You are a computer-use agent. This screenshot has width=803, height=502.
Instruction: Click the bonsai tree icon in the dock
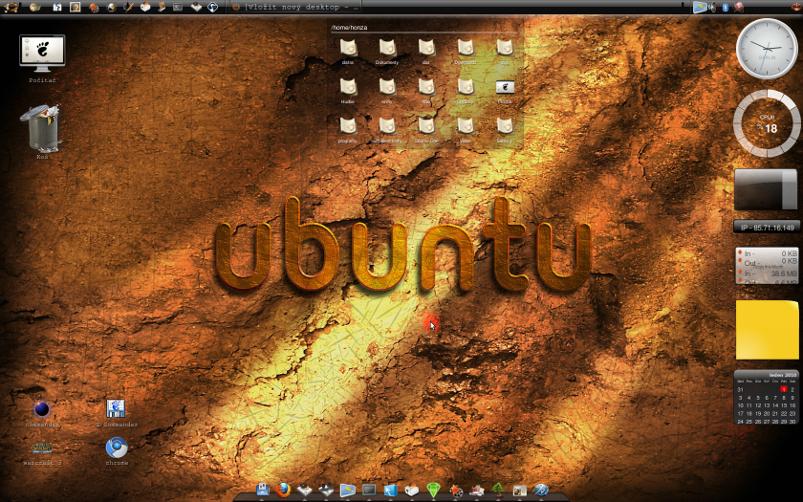[498, 490]
